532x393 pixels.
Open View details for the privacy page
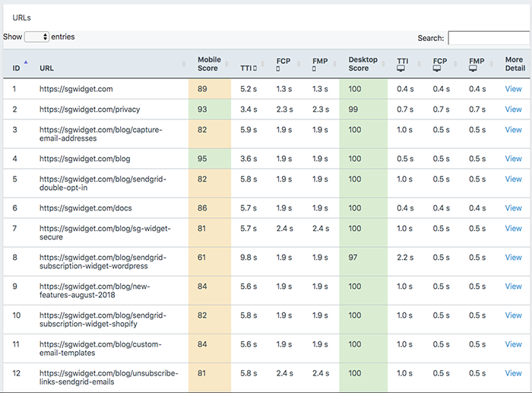point(513,109)
